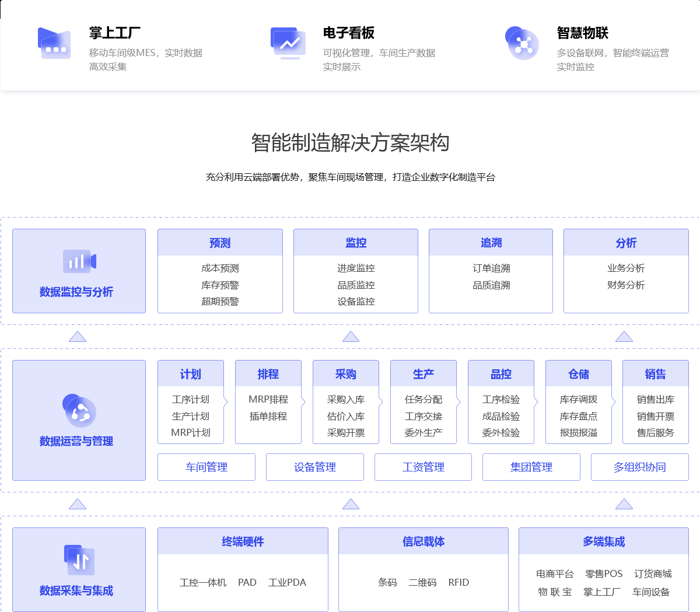Open the 工资管理 box
This screenshot has height=612, width=700.
423,467
